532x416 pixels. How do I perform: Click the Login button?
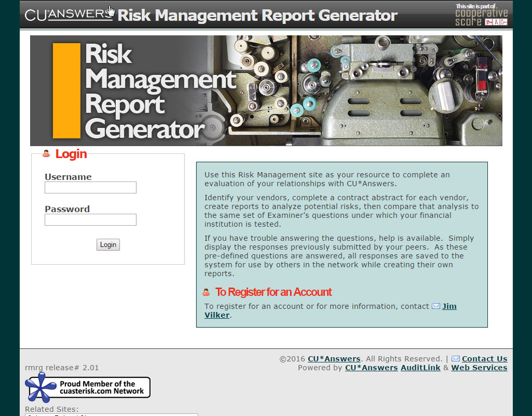pyautogui.click(x=108, y=245)
